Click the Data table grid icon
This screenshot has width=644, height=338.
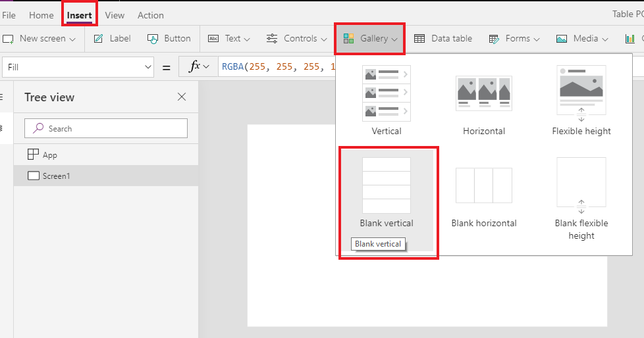click(x=419, y=39)
